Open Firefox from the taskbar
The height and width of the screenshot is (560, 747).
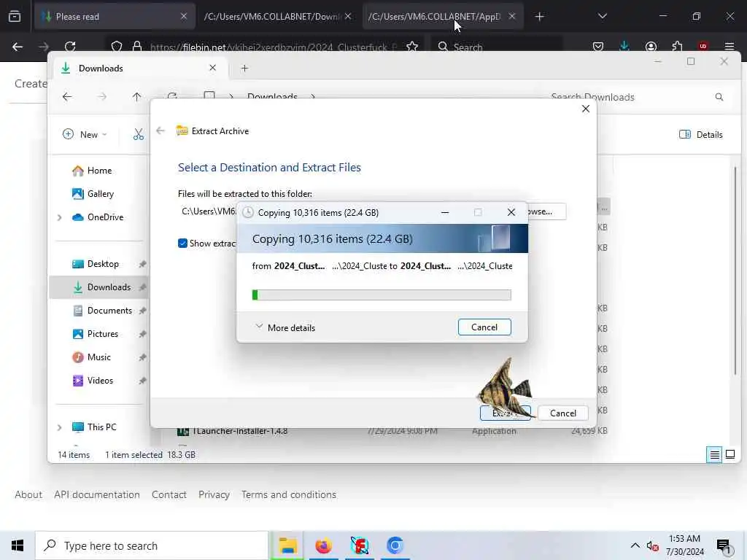click(x=323, y=545)
